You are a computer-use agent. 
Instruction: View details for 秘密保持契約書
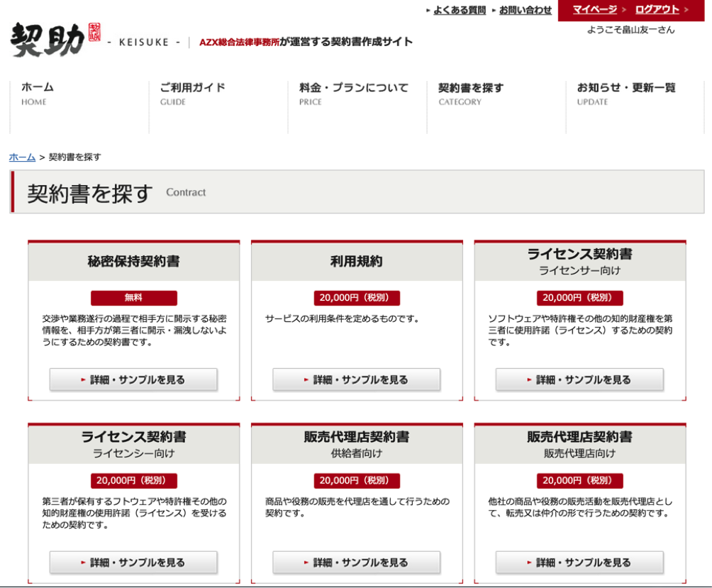[133, 379]
